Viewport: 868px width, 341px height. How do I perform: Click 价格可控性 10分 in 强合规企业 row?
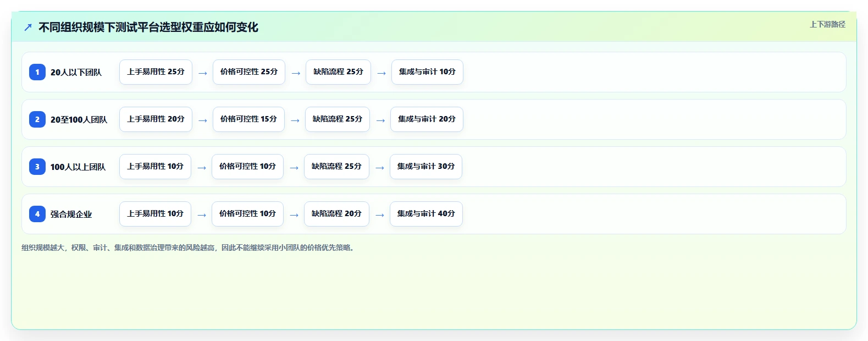point(247,214)
